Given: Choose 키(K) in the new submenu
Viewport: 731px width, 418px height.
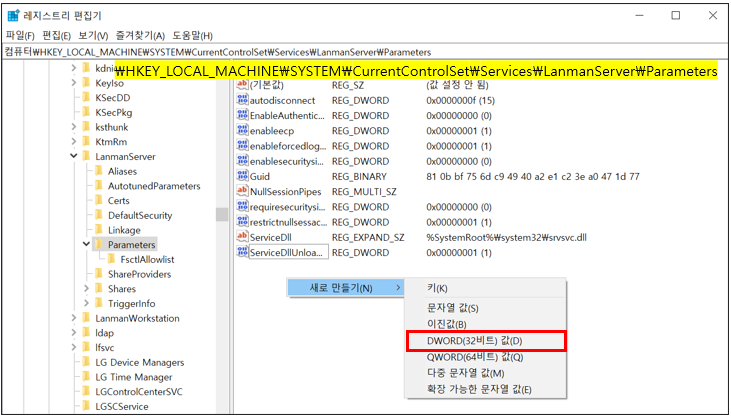Looking at the screenshot, I should pos(486,288).
